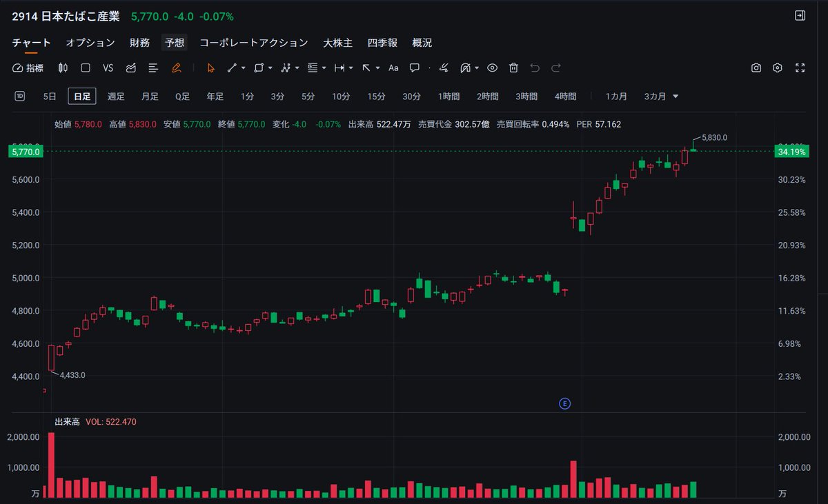Click the magnet snap tool icon

pyautogui.click(x=466, y=68)
